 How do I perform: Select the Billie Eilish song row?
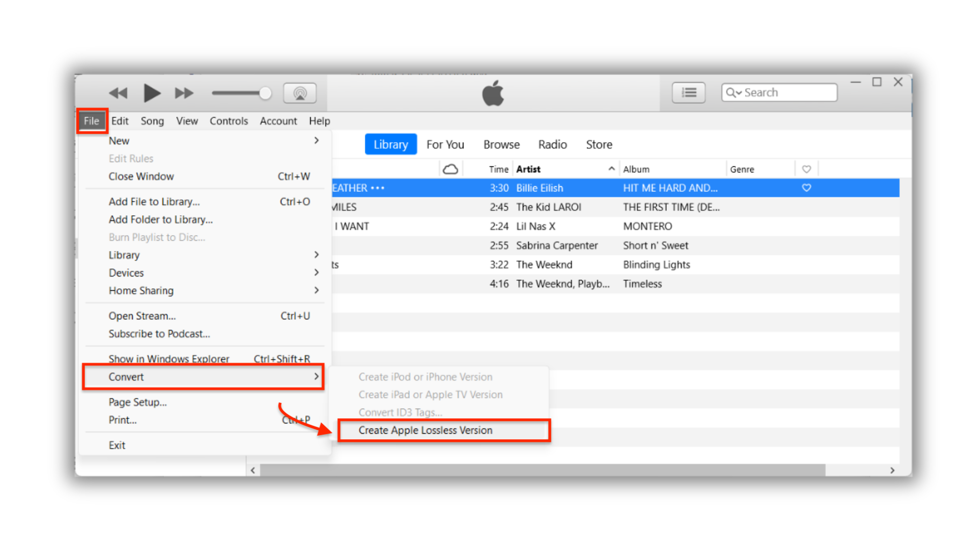(616, 188)
